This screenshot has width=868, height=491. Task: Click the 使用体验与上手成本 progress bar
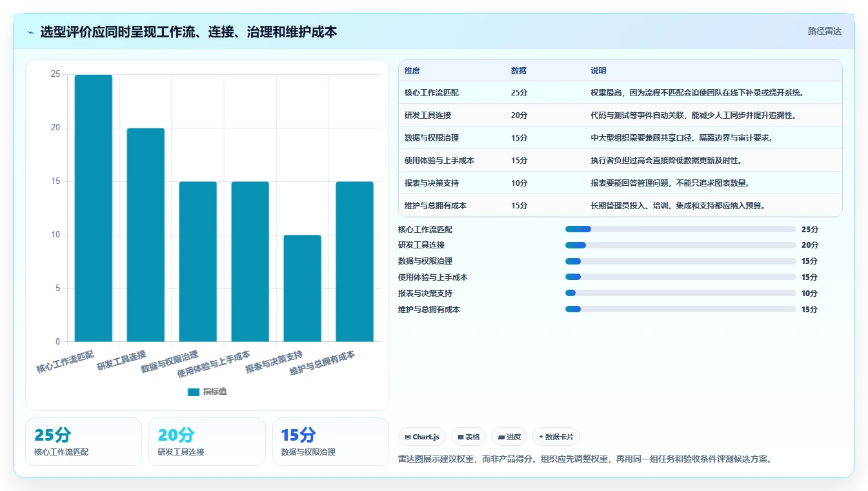pyautogui.click(x=680, y=277)
